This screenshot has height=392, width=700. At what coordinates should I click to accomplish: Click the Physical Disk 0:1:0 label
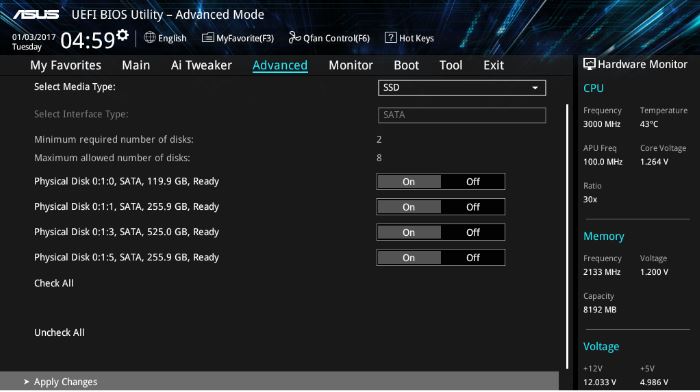pyautogui.click(x=127, y=181)
